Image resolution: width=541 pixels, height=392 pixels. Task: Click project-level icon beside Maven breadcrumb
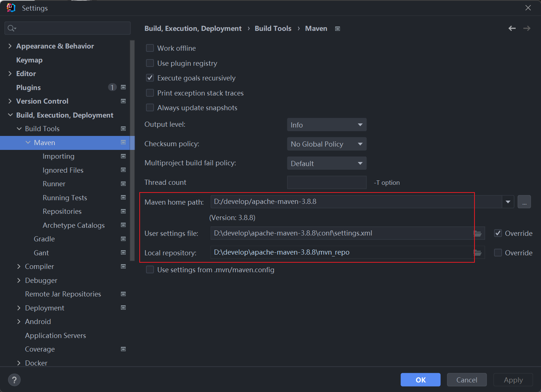(x=337, y=29)
